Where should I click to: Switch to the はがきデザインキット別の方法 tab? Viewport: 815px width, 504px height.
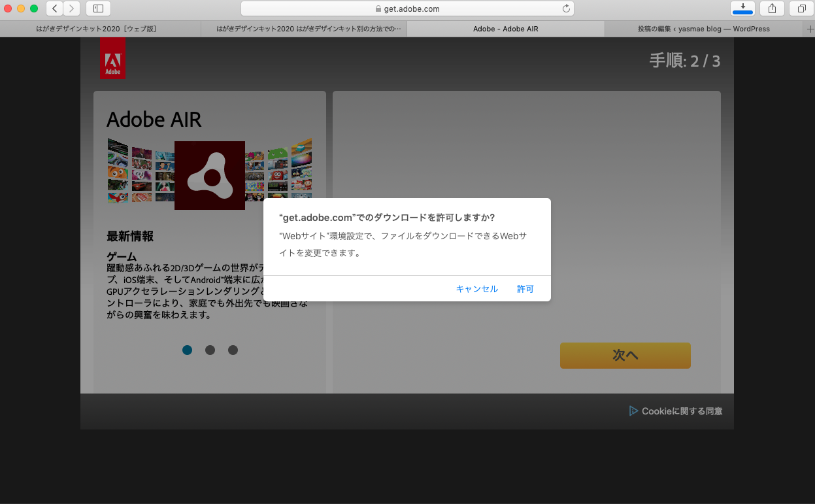305,29
